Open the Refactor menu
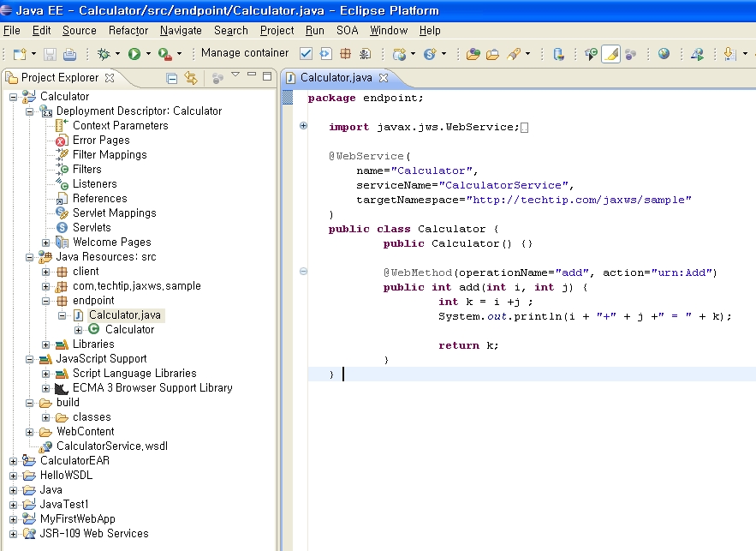 128,30
